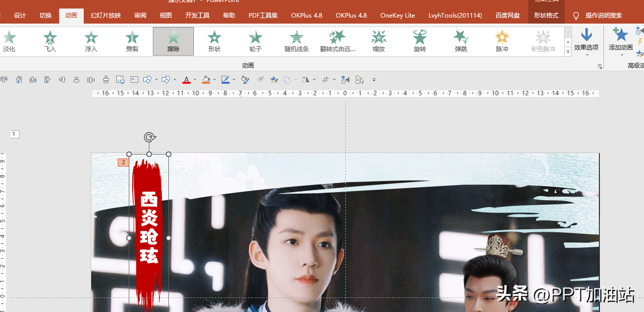Image resolution: width=644 pixels, height=312 pixels.
Task: Open the animation group dialog launcher
Action: (x=600, y=66)
